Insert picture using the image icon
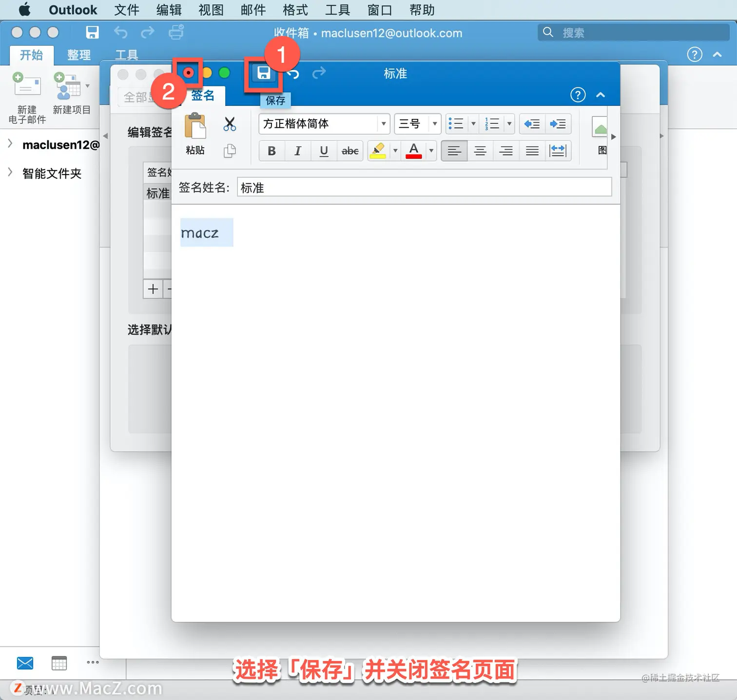737x700 pixels. [x=601, y=128]
